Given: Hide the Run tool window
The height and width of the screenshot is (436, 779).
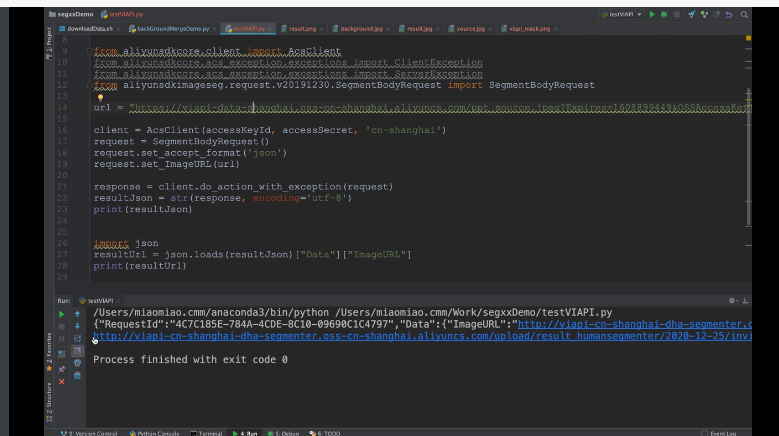Looking at the screenshot, I should pyautogui.click(x=745, y=300).
